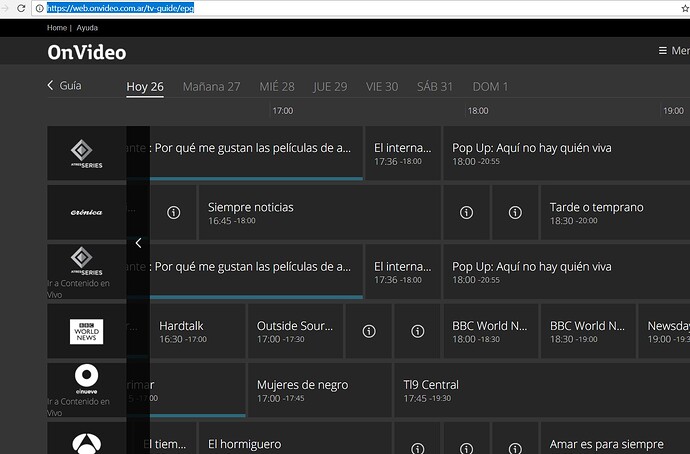Open Siempre noticias 16:45-18:00 program
This screenshot has width=690, height=454.
(x=319, y=212)
